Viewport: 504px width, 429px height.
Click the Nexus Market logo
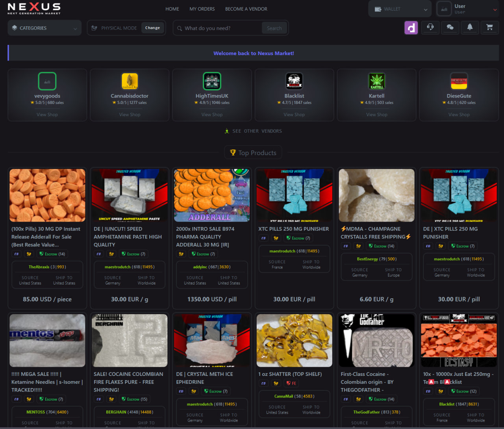34,8
